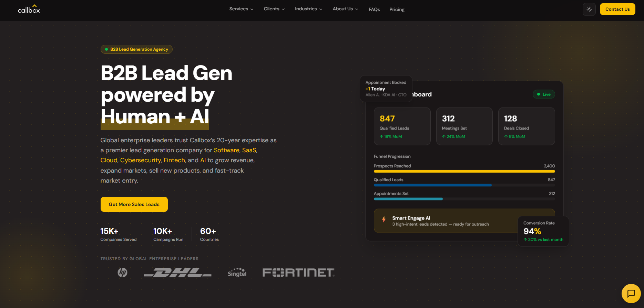
Task: Expand the Industries dropdown menu
Action: click(309, 9)
